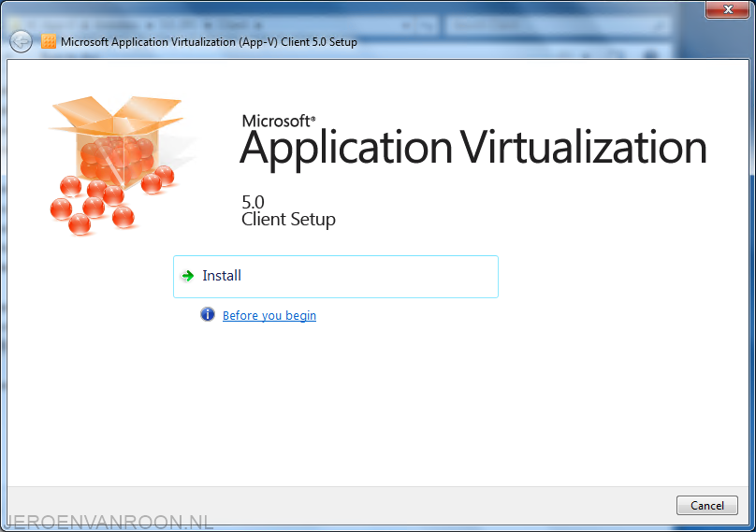Click the 5.0 version number text

(x=253, y=201)
